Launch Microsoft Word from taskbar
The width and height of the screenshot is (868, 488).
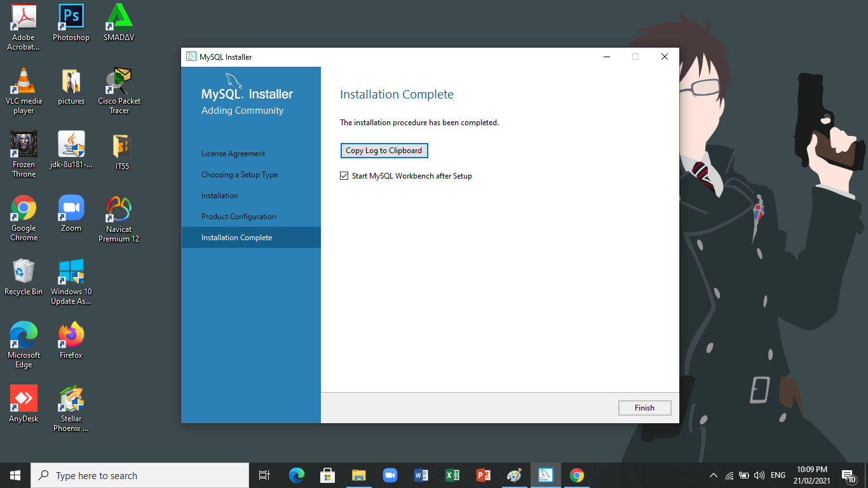point(421,475)
